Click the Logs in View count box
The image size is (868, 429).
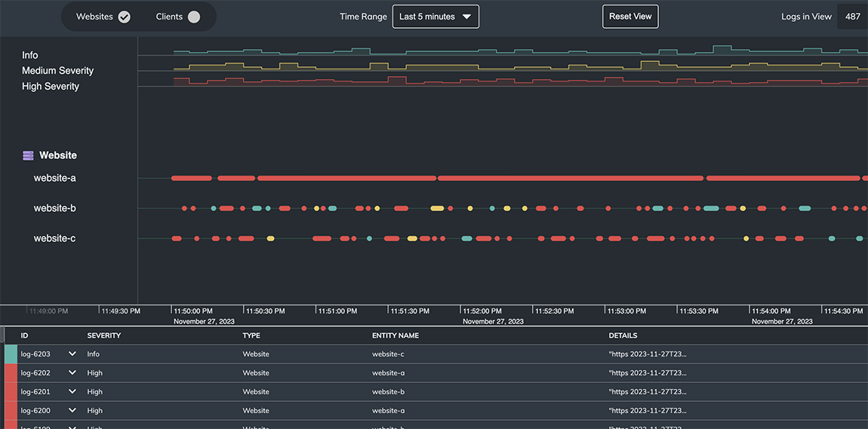pos(852,17)
